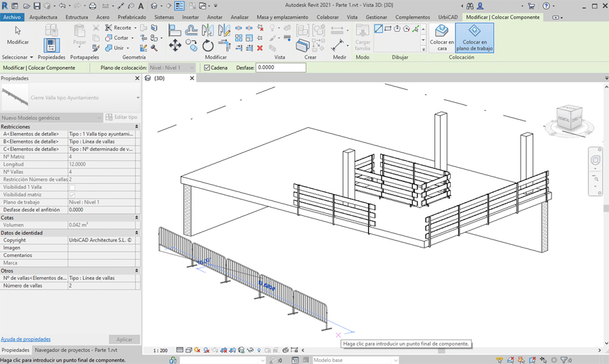This screenshot has height=364, width=609.
Task: Open the Plano de colocación dropdown
Action: [173, 68]
